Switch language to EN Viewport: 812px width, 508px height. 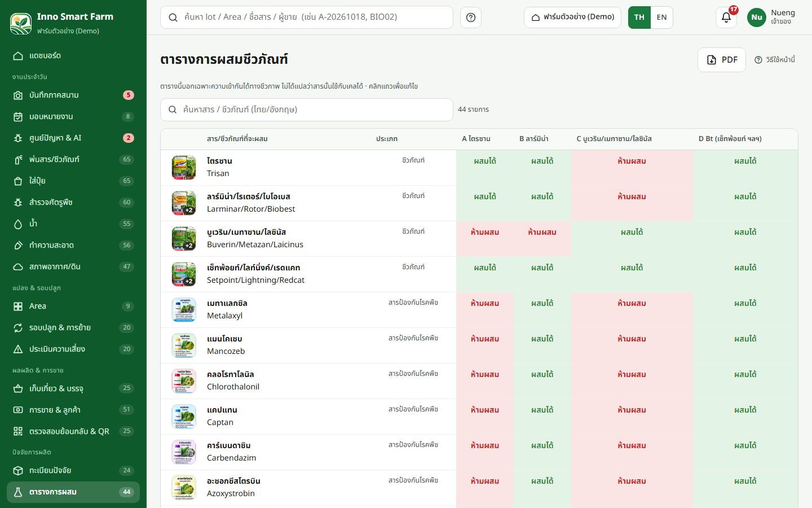coord(662,17)
